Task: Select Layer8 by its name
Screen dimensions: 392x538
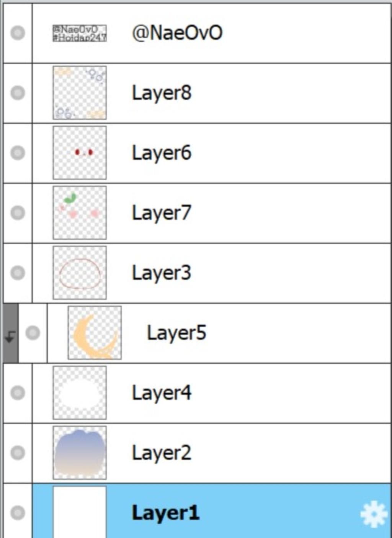Action: (162, 93)
